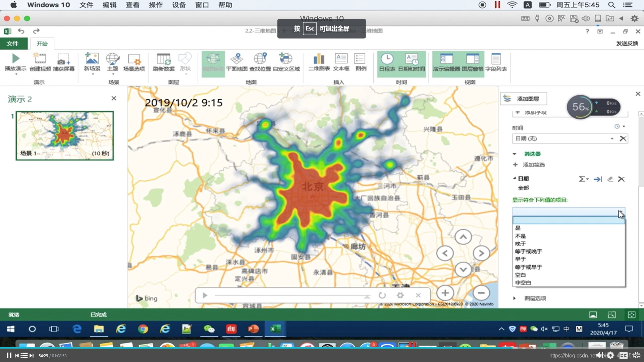Choose 等于或晚于 from the filter list
644x362 pixels.
(x=529, y=251)
